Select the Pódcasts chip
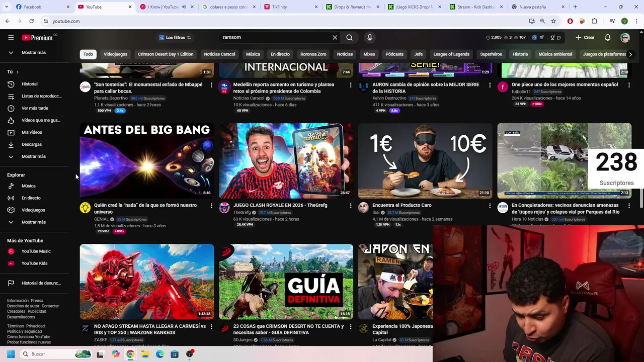The image size is (644, 362). click(x=394, y=54)
